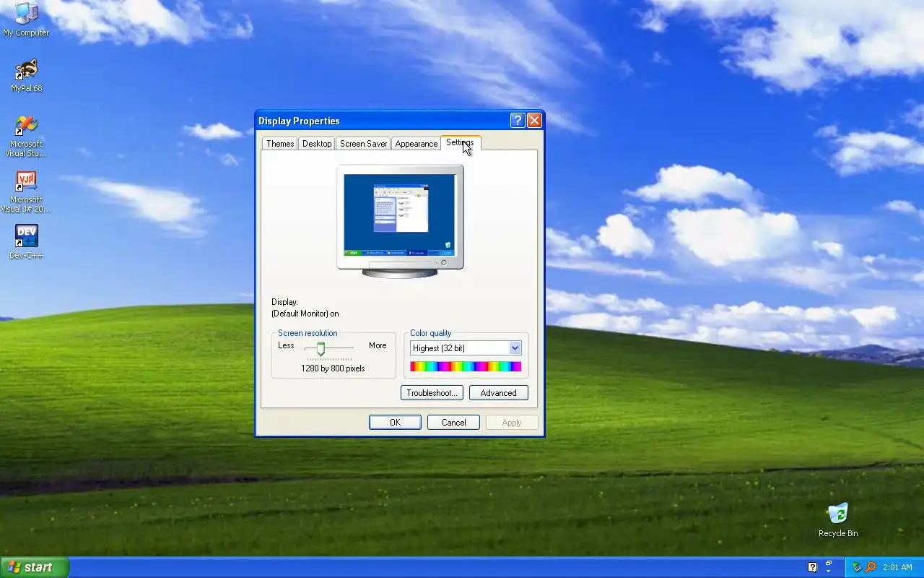Select the Microsoft Visual Studio shortcut icon
Screen dimensions: 924x578
(x=26, y=136)
